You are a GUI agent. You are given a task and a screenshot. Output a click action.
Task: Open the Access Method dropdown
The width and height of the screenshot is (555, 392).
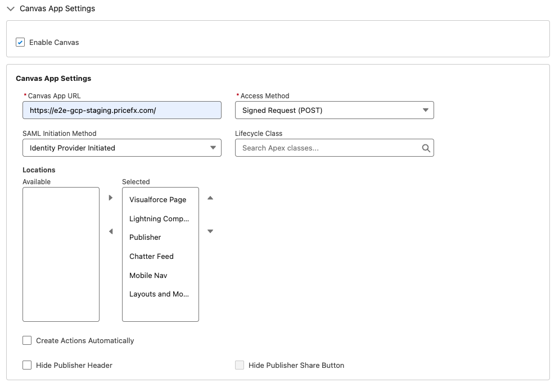click(334, 110)
